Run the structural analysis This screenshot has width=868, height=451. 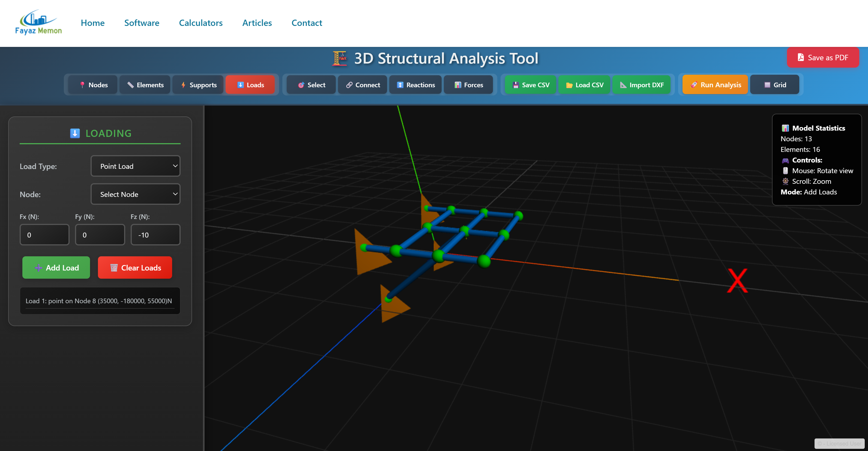715,85
